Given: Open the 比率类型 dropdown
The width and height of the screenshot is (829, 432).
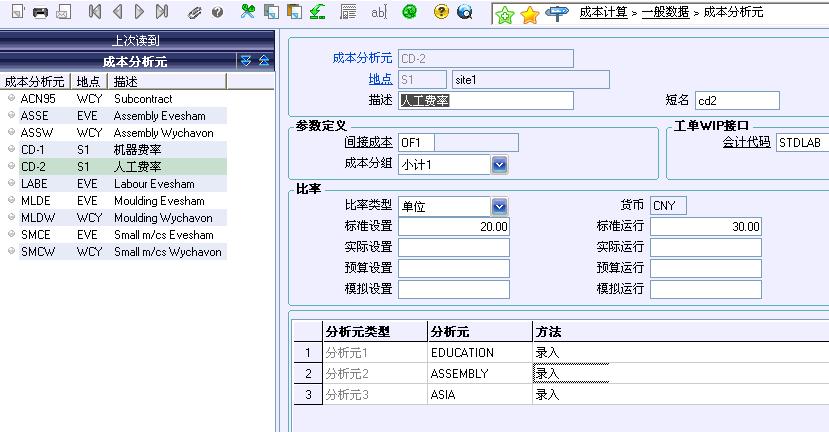Looking at the screenshot, I should (x=499, y=206).
